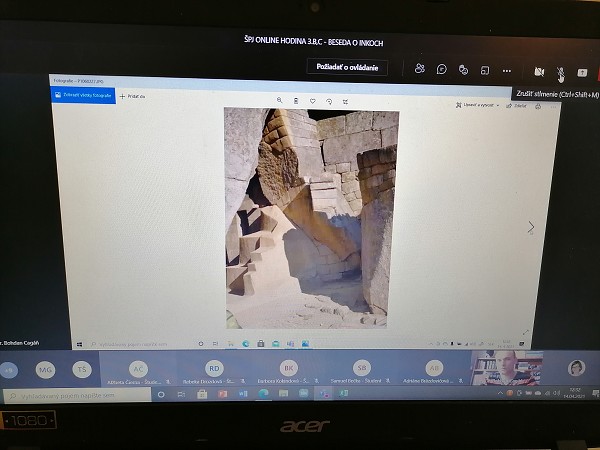This screenshot has width=600, height=450.
Task: Click the Požiadať o ovládanie button
Action: [x=347, y=67]
